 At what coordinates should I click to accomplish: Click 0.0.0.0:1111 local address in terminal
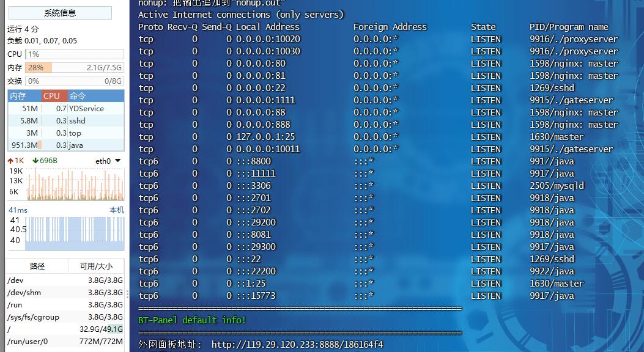click(x=265, y=100)
